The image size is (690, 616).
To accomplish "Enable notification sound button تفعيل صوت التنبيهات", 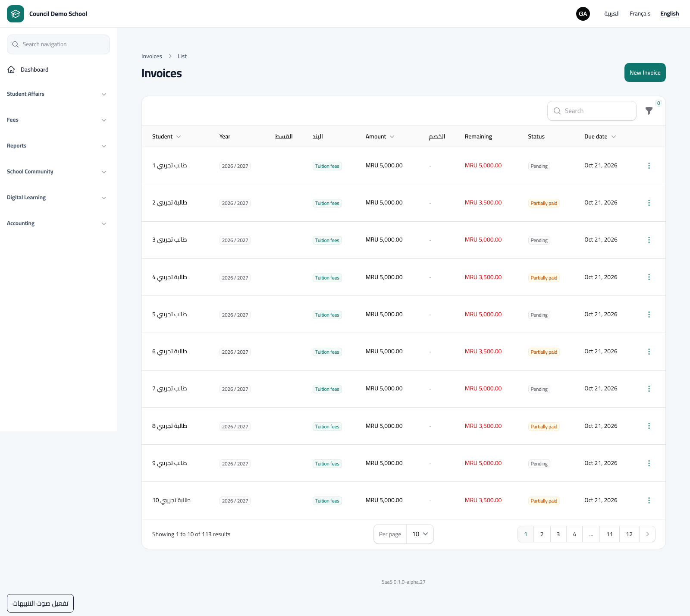I will click(x=41, y=603).
